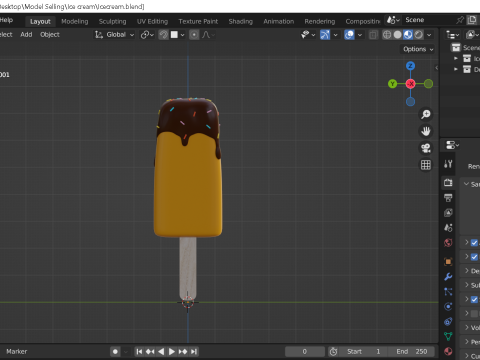480x360 pixels.
Task: Click the green Y axis on navigation gizmo
Action: [392, 84]
